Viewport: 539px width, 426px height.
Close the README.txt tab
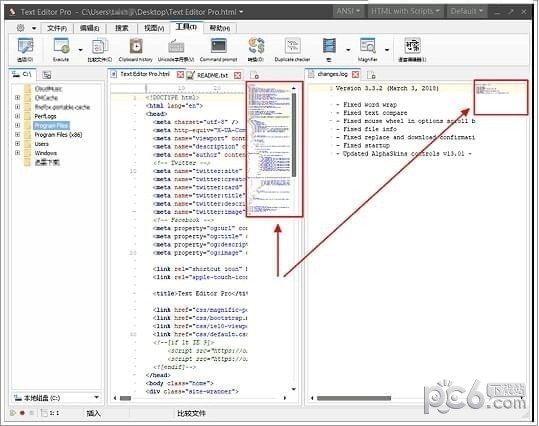[238, 75]
